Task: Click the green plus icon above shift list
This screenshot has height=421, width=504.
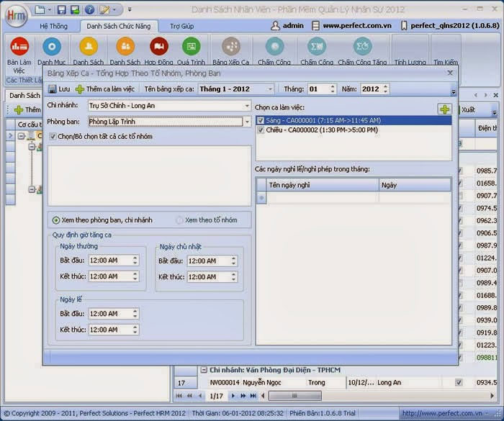Action: [x=445, y=109]
